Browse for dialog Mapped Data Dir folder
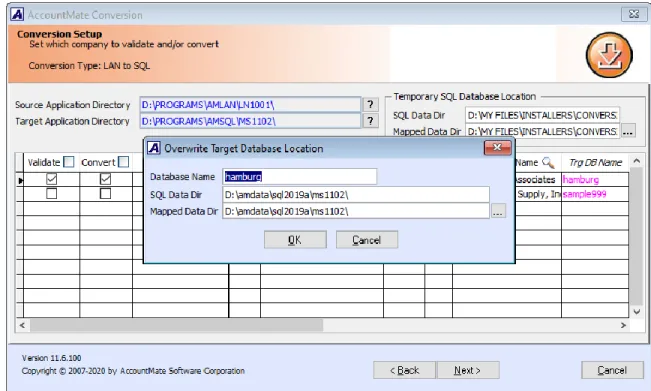This screenshot has height=391, width=651. (498, 211)
